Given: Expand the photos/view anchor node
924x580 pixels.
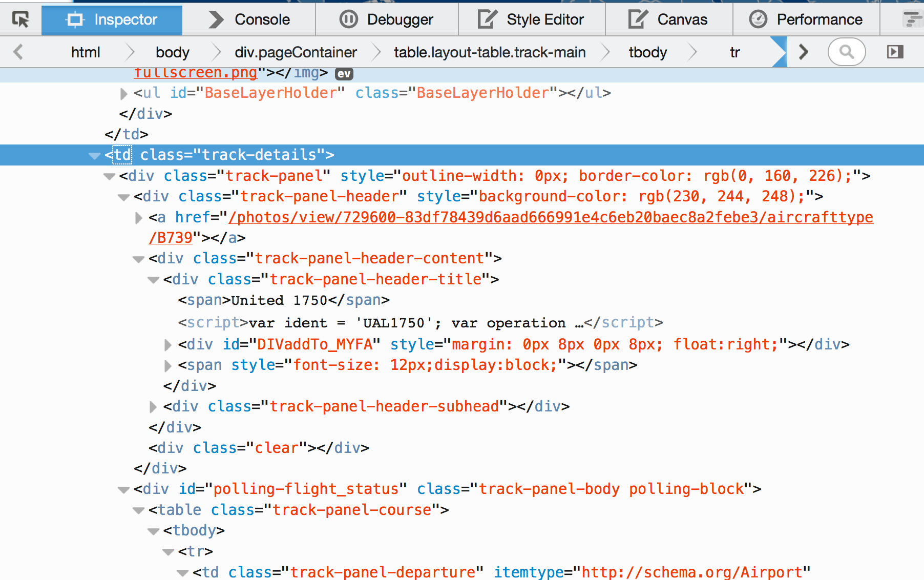Looking at the screenshot, I should pos(138,218).
